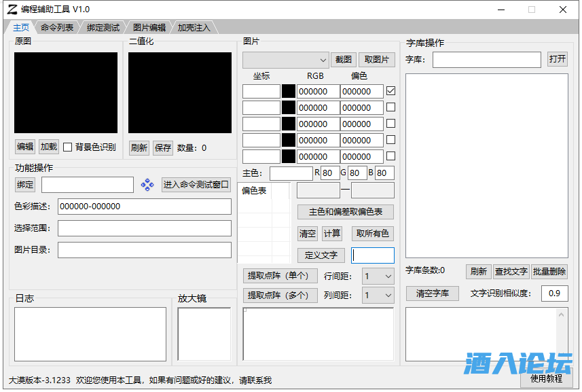Switch to the 命令列表 tab
Screen dimensions: 582x392
[57, 28]
